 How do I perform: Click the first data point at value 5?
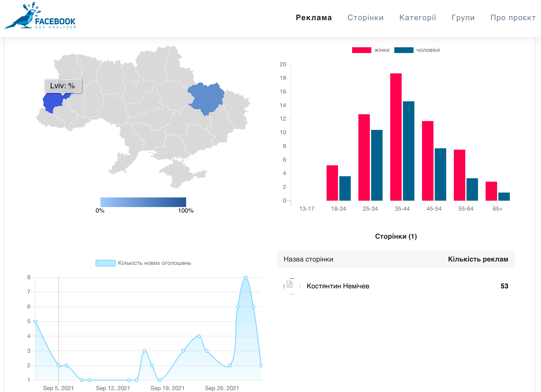coord(35,321)
